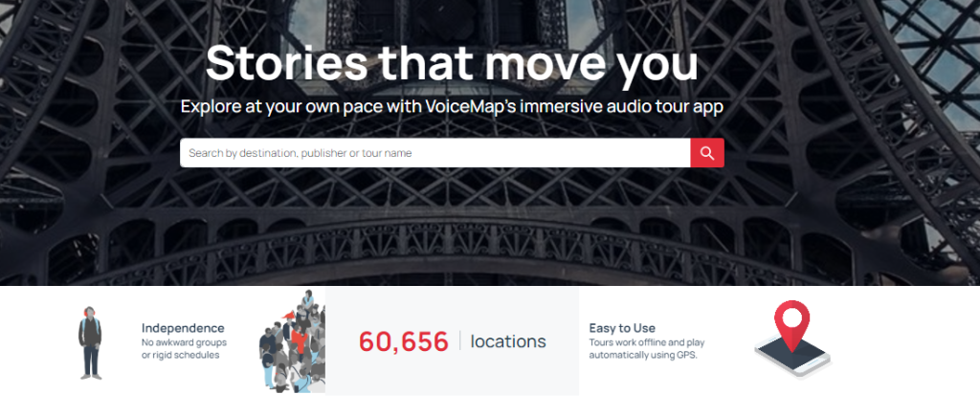Click the 'Stories that move you' headline
Screen dimensions: 980x416
[452, 63]
